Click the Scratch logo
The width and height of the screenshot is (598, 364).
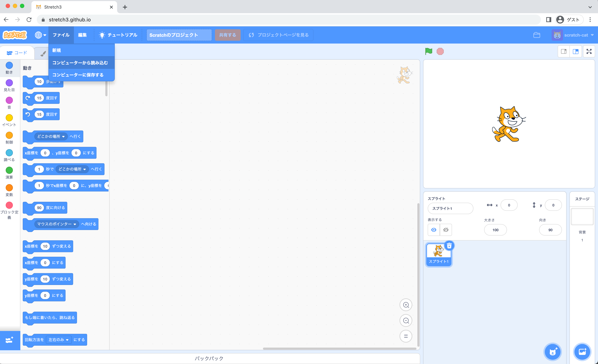15,35
